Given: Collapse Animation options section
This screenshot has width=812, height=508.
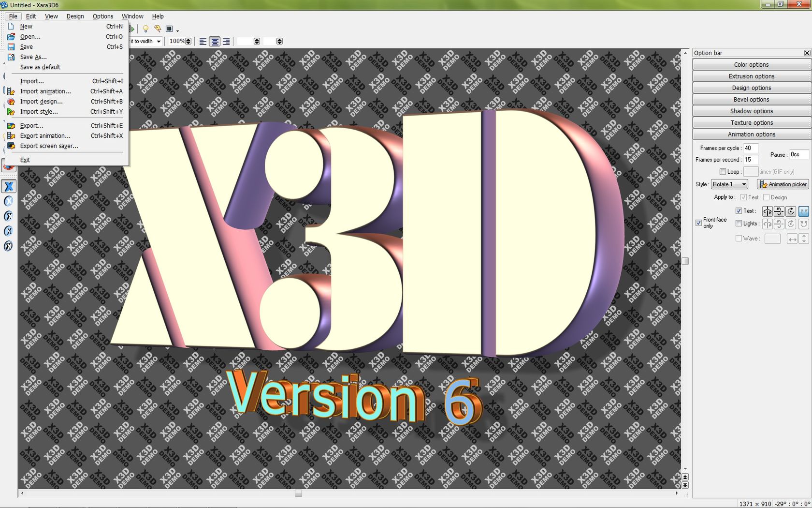Looking at the screenshot, I should [752, 134].
